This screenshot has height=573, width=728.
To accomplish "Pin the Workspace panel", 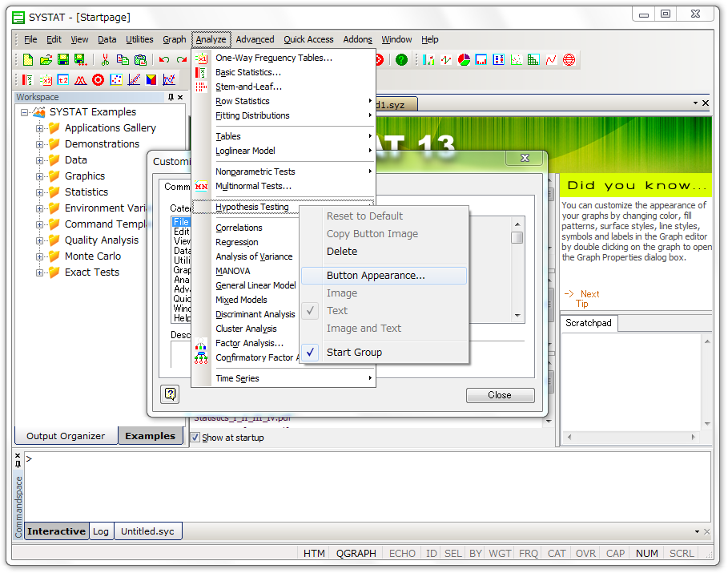I will (x=171, y=97).
